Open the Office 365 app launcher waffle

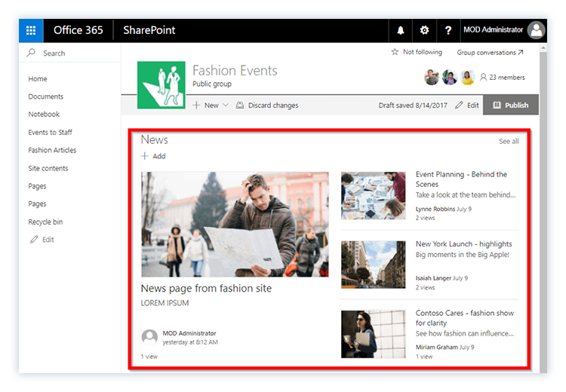pyautogui.click(x=31, y=30)
